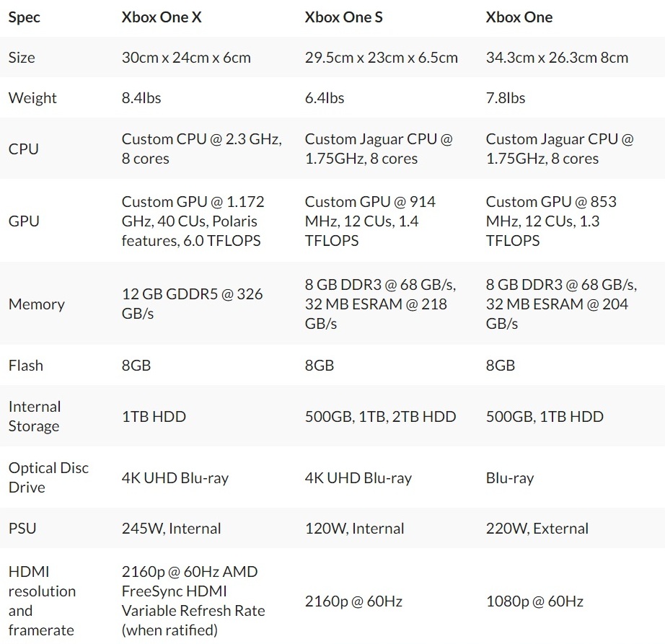Select the Xbox One X CPU cell
665x644 pixels.
coord(201,149)
